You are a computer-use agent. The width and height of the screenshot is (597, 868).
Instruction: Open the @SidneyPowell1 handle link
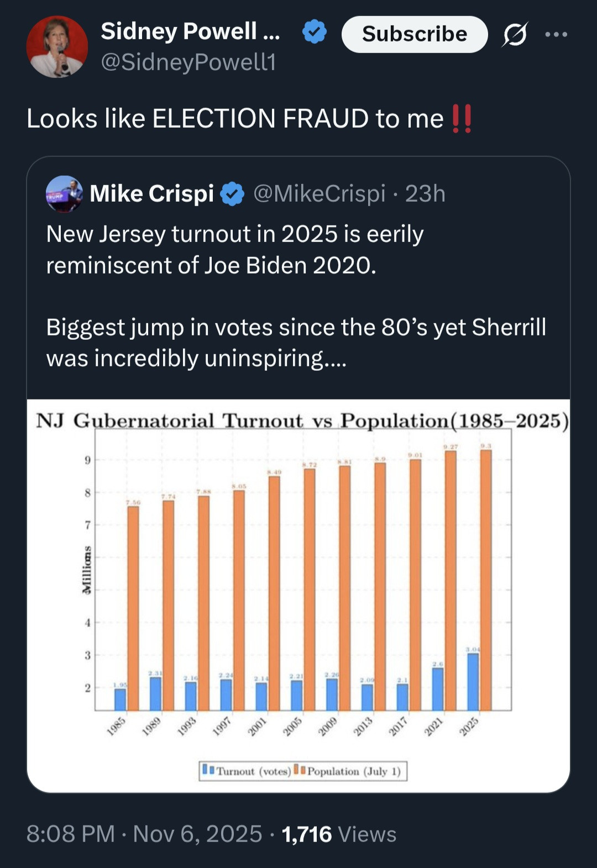188,62
